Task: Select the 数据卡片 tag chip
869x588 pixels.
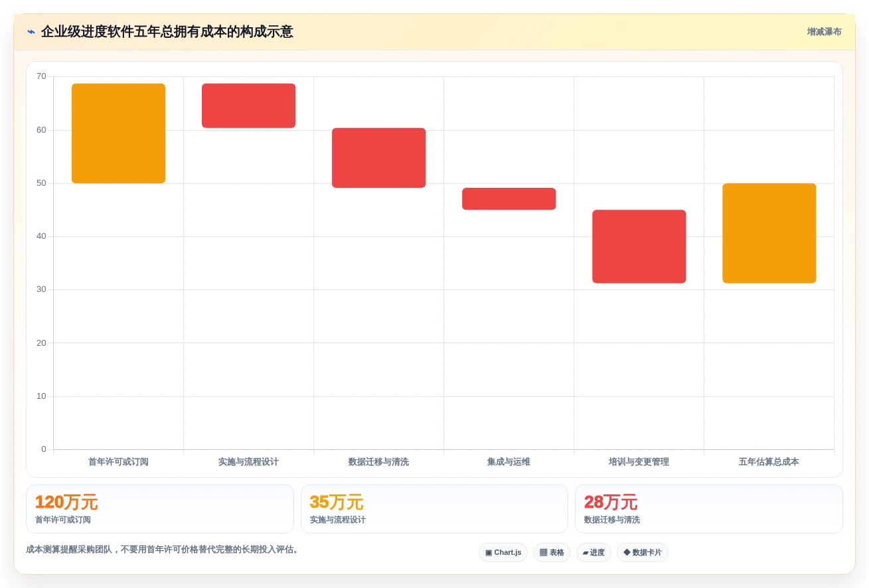Action: point(643,552)
